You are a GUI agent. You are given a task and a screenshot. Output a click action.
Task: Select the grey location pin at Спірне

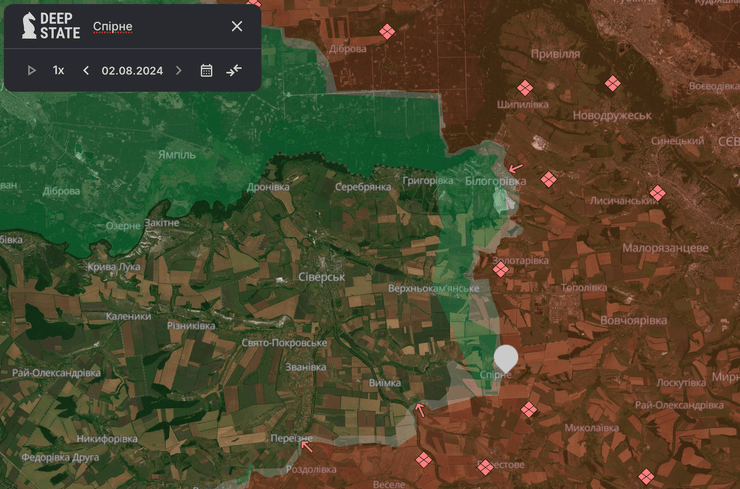coord(506,358)
